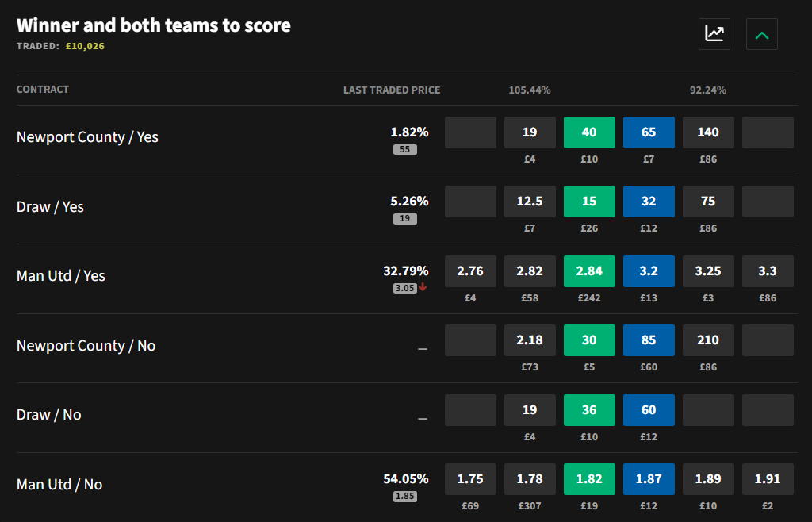Lay Newport County / No at 85

point(649,340)
